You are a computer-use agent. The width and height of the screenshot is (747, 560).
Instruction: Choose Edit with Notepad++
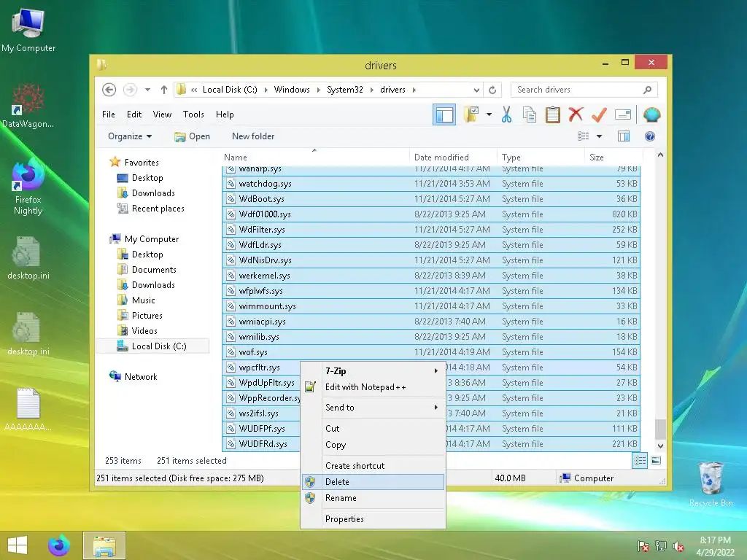(373, 387)
